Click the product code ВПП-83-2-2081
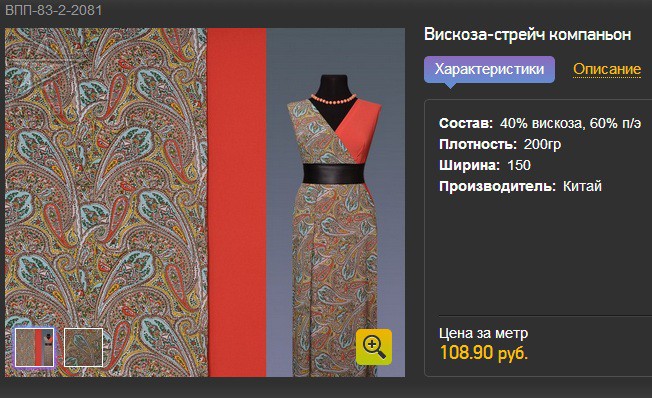 [x=53, y=10]
